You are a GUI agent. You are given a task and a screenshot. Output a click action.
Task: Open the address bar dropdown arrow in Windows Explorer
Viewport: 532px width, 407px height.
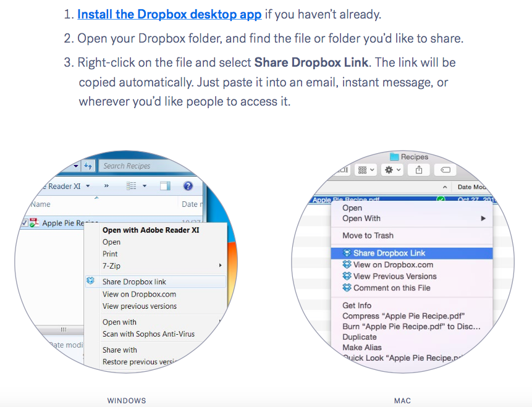(76, 166)
